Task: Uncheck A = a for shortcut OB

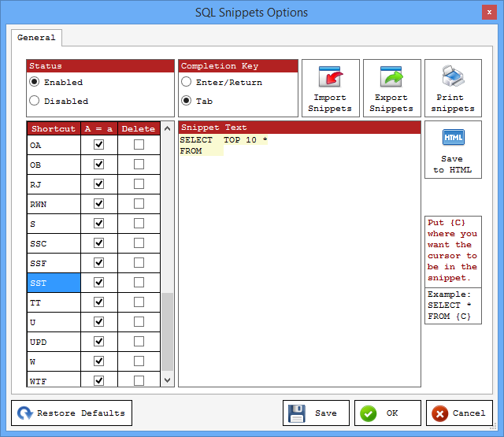Action: 98,165
